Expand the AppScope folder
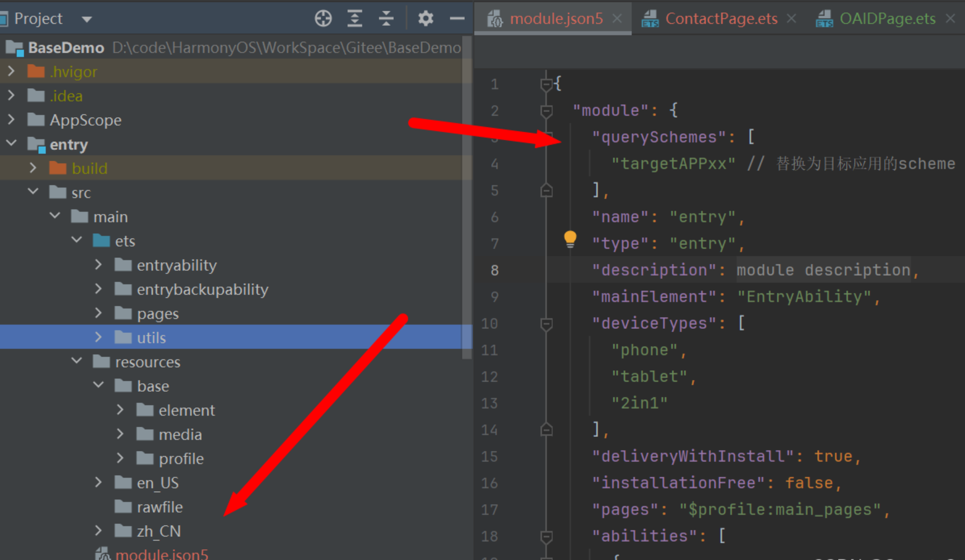 (x=11, y=119)
